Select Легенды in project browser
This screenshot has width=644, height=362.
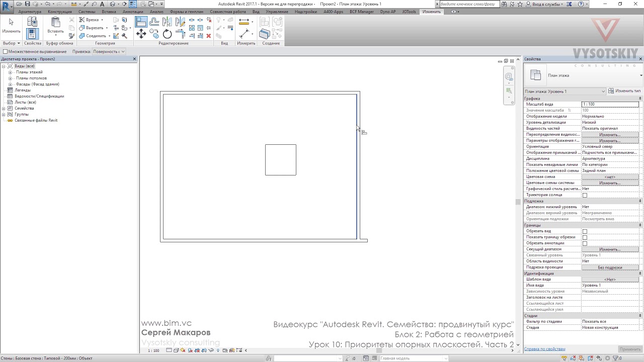[x=23, y=90]
